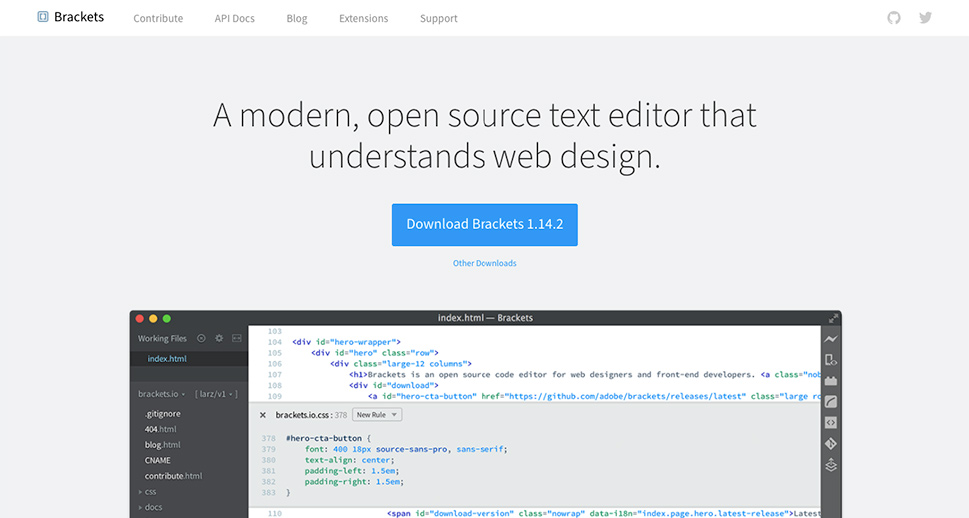The width and height of the screenshot is (969, 518).
Task: Click the padding-left: 1.5em line
Action: pos(352,470)
